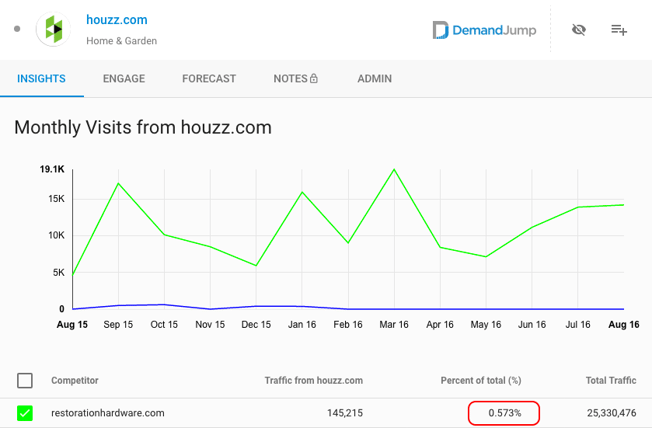
Task: Toggle the hide visibility eye icon
Action: click(578, 30)
